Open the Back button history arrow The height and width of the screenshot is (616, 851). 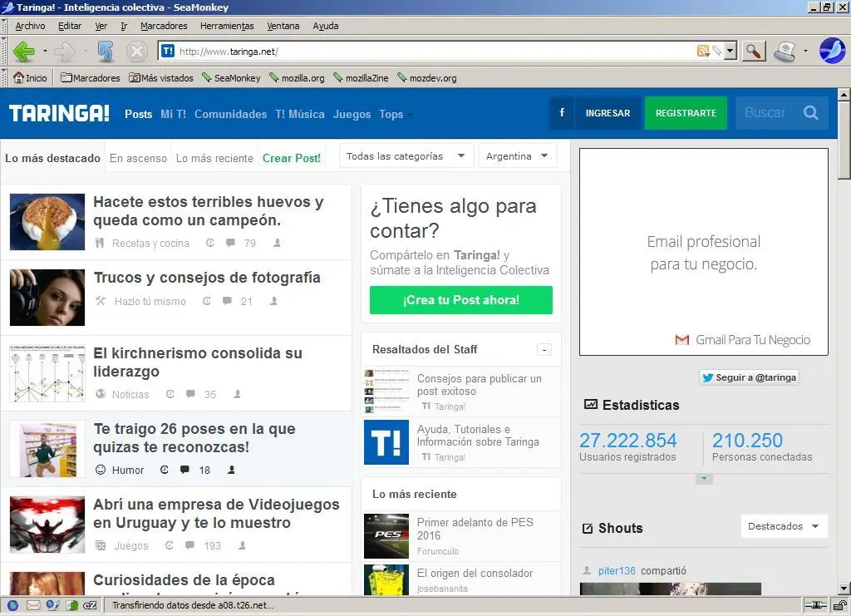point(45,52)
